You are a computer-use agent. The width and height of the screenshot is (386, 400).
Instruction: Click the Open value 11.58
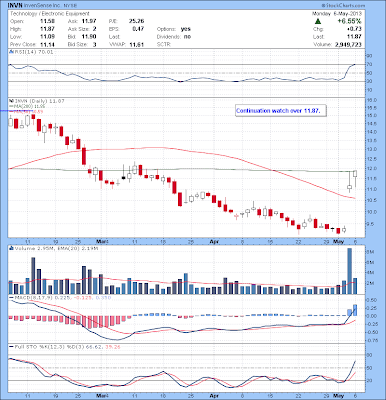[47, 21]
